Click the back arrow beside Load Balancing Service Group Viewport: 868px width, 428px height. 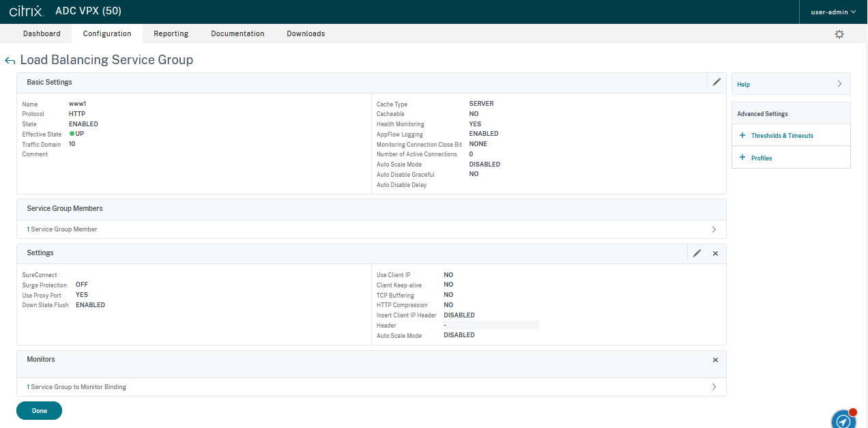pyautogui.click(x=10, y=61)
